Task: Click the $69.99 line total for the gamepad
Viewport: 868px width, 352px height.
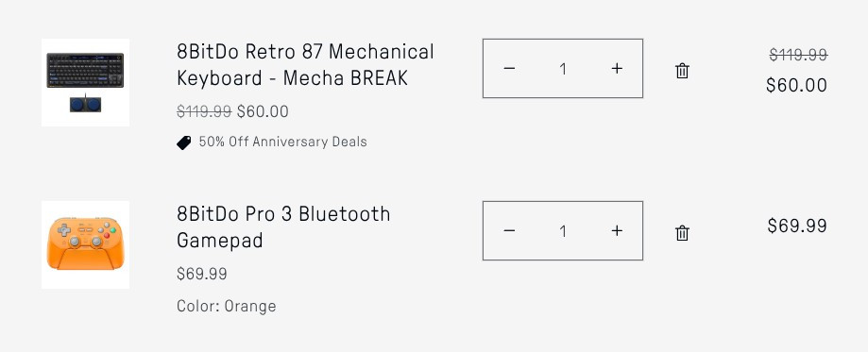Action: tap(797, 226)
